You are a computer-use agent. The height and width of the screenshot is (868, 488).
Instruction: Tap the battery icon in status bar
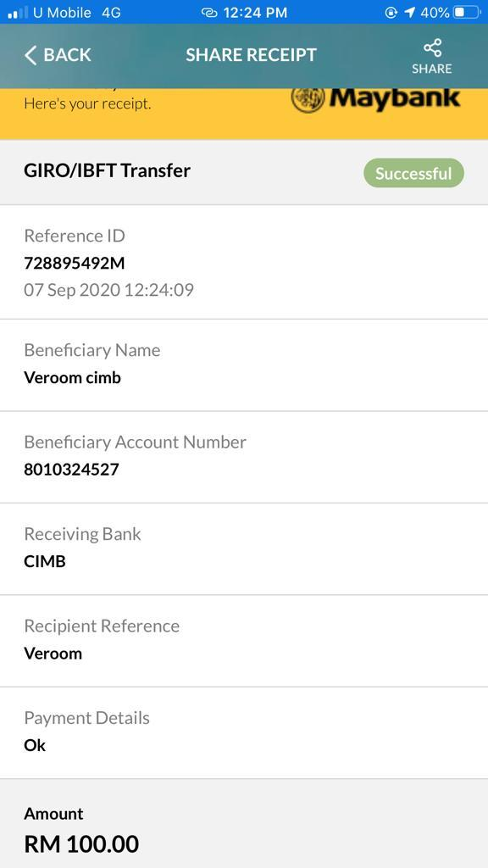click(467, 12)
